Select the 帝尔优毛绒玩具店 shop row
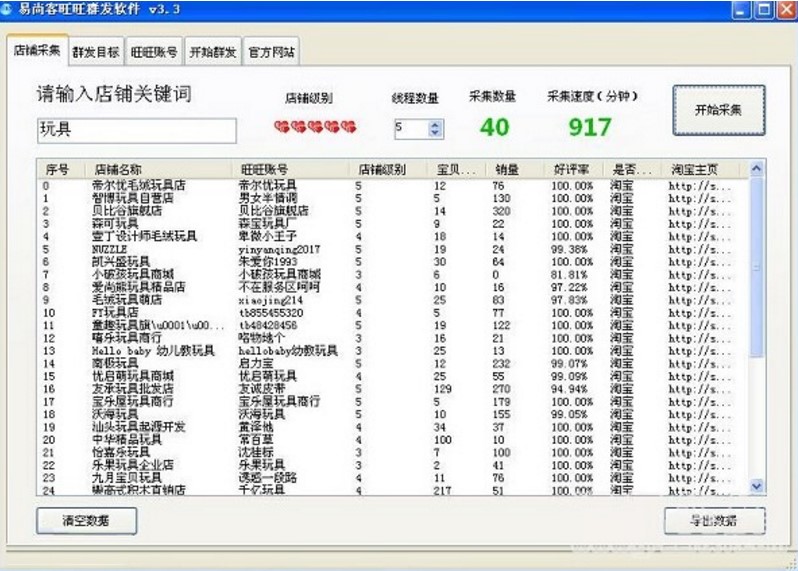The width and height of the screenshot is (798, 571). point(392,185)
